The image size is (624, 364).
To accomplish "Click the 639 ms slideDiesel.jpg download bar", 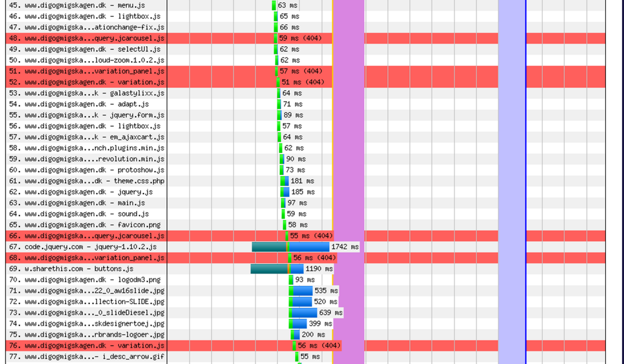I will tap(304, 313).
